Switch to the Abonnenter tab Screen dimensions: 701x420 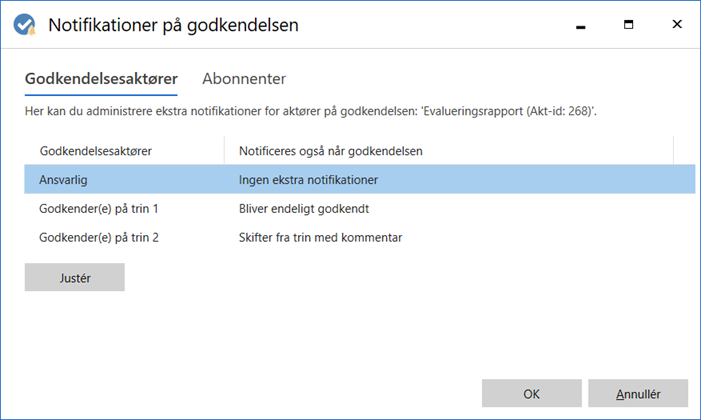tap(244, 79)
